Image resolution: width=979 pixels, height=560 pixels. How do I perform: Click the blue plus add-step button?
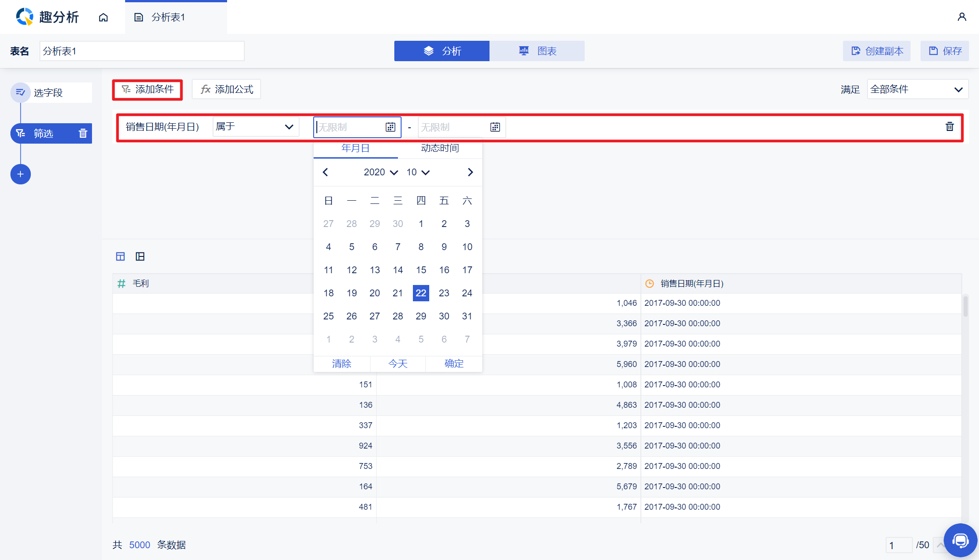pyautogui.click(x=20, y=174)
